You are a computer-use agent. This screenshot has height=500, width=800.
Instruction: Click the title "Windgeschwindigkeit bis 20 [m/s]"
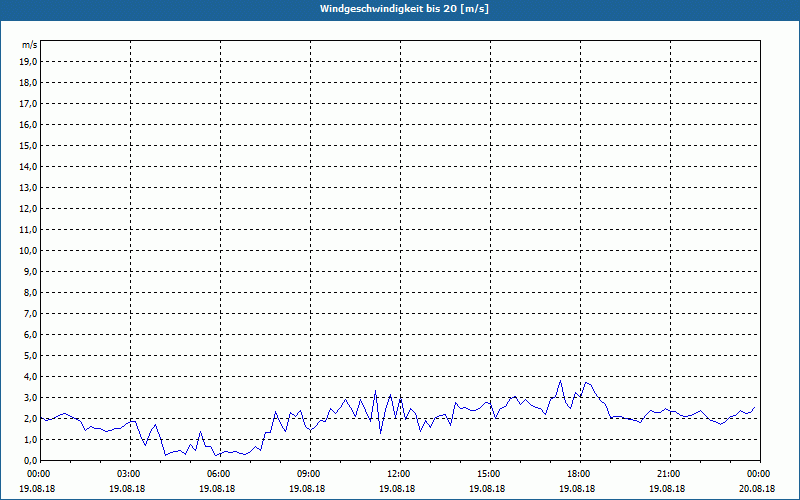point(404,9)
